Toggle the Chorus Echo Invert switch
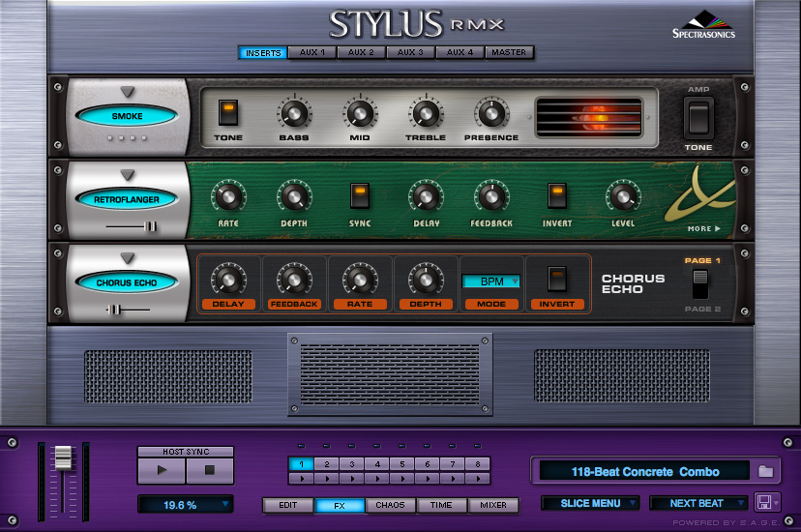 pyautogui.click(x=557, y=280)
